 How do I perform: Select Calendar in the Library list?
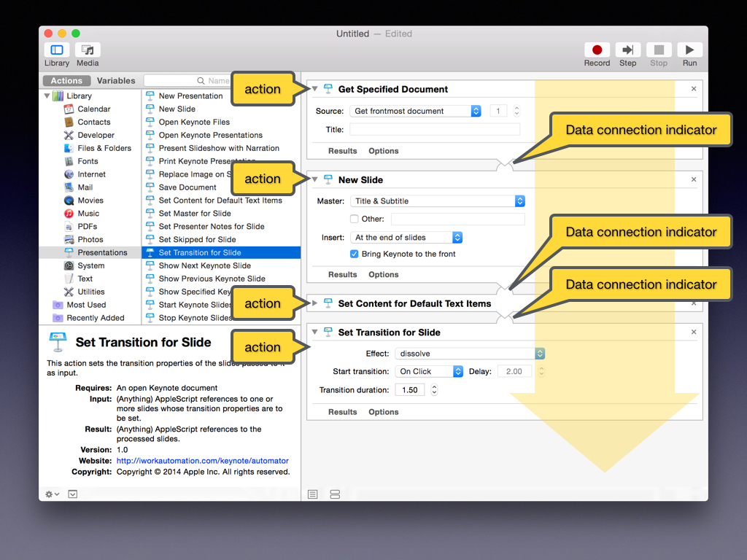tap(93, 109)
